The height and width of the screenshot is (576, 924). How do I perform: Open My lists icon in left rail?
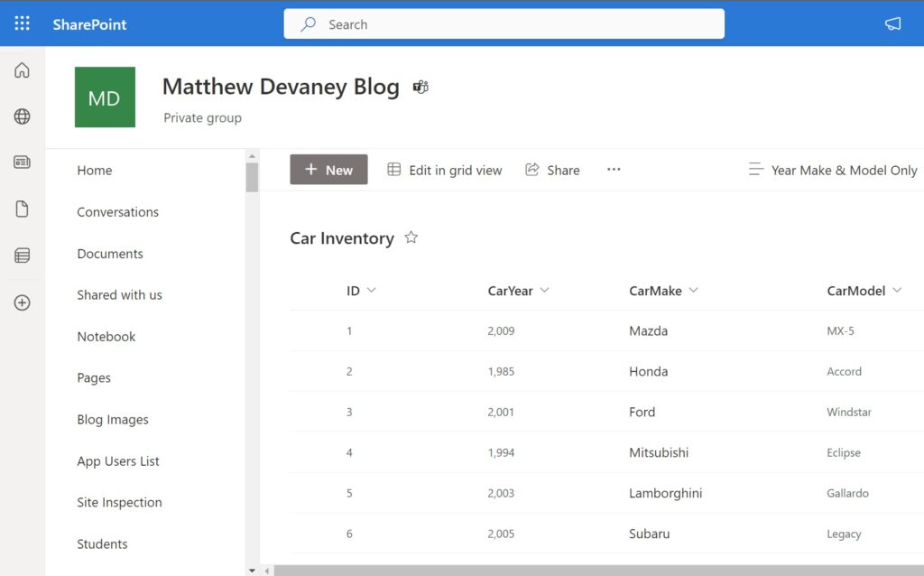22,255
